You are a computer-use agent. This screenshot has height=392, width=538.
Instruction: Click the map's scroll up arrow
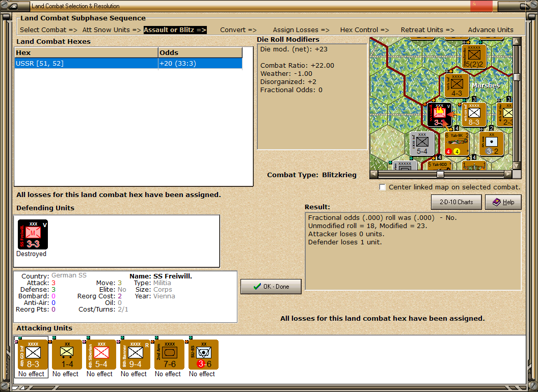pos(517,42)
